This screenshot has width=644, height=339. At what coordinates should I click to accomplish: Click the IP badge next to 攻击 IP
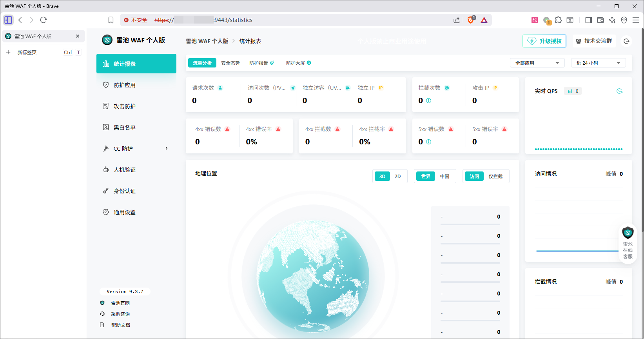click(495, 88)
